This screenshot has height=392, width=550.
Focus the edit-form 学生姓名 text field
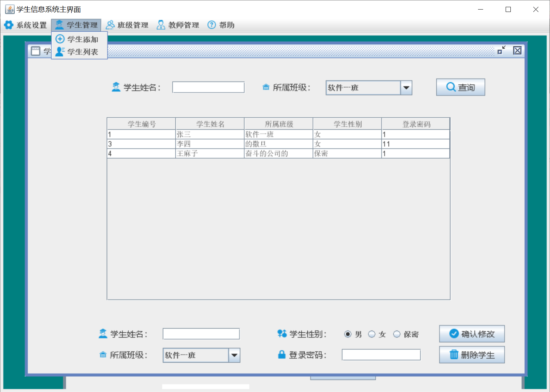tap(201, 334)
